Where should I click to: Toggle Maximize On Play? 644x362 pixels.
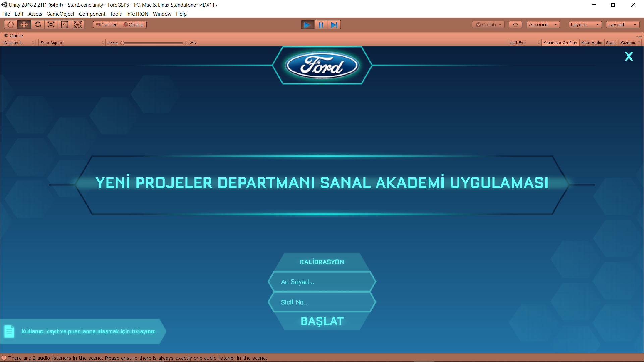tap(560, 43)
